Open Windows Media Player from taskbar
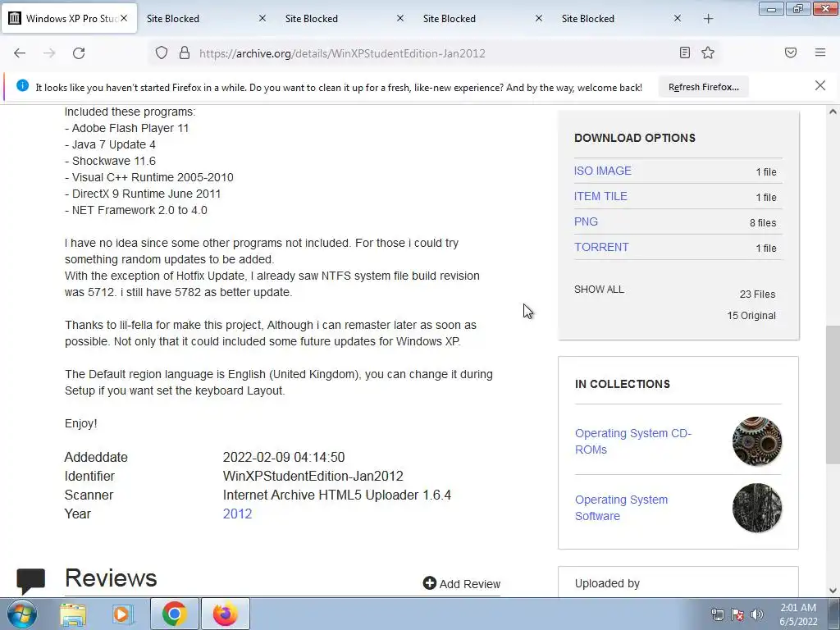 122,614
